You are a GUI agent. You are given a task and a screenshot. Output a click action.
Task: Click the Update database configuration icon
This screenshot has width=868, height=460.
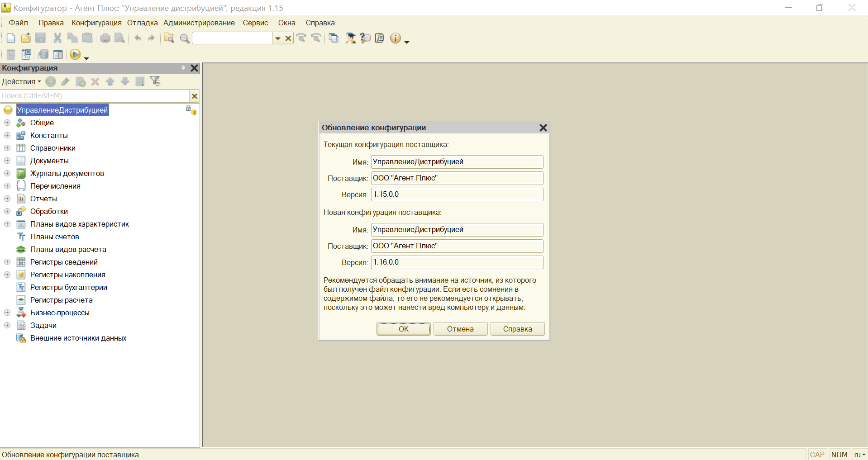43,54
